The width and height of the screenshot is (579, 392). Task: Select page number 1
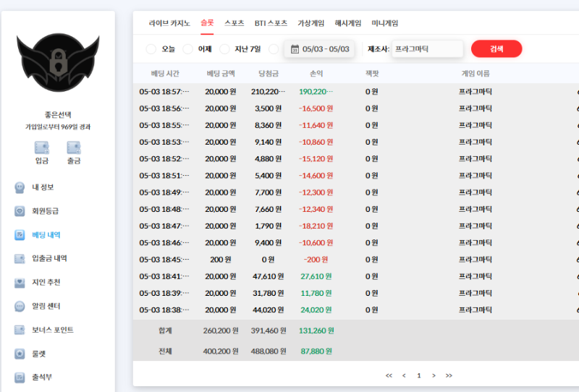click(x=419, y=376)
